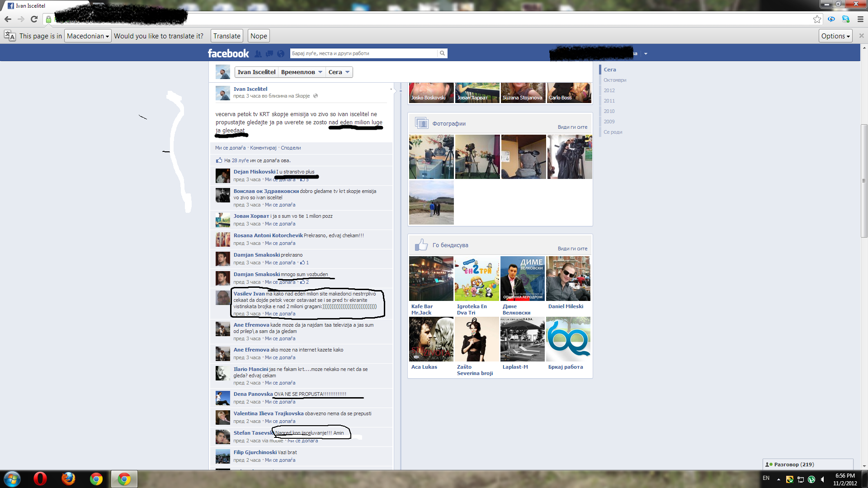This screenshot has height=488, width=868.
Task: Open the Facebook notifications globe icon
Action: (x=281, y=54)
